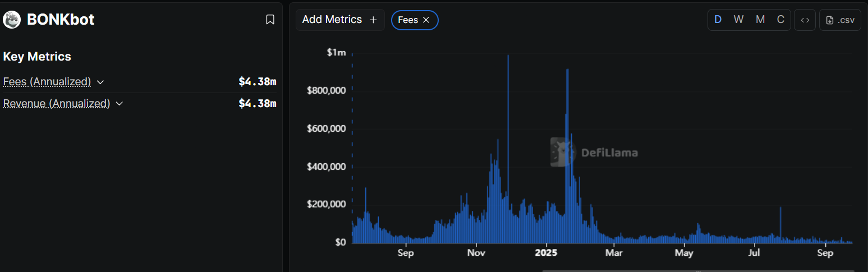Click the Jul x-axis label
The height and width of the screenshot is (272, 868).
click(x=755, y=253)
